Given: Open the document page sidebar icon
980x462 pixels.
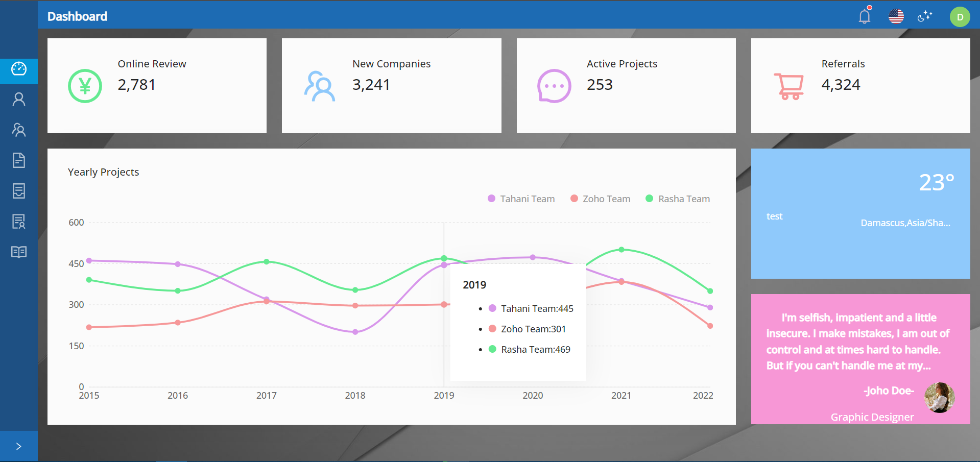Looking at the screenshot, I should [x=19, y=160].
